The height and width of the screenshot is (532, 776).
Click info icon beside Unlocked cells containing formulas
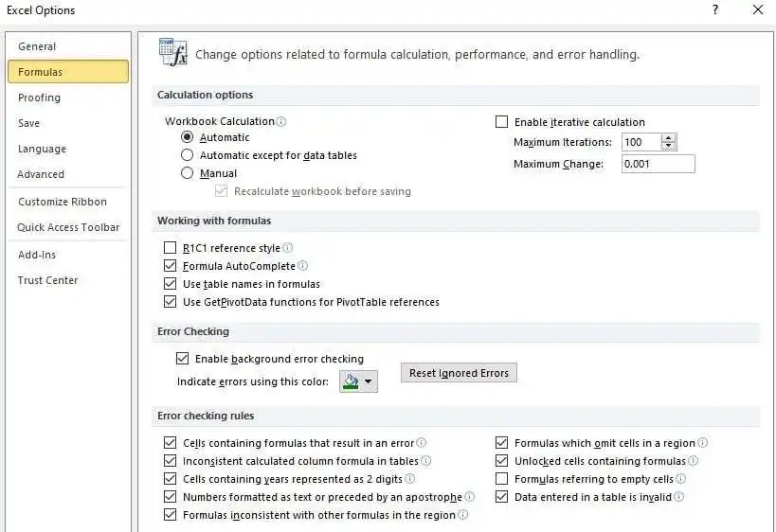(x=694, y=461)
